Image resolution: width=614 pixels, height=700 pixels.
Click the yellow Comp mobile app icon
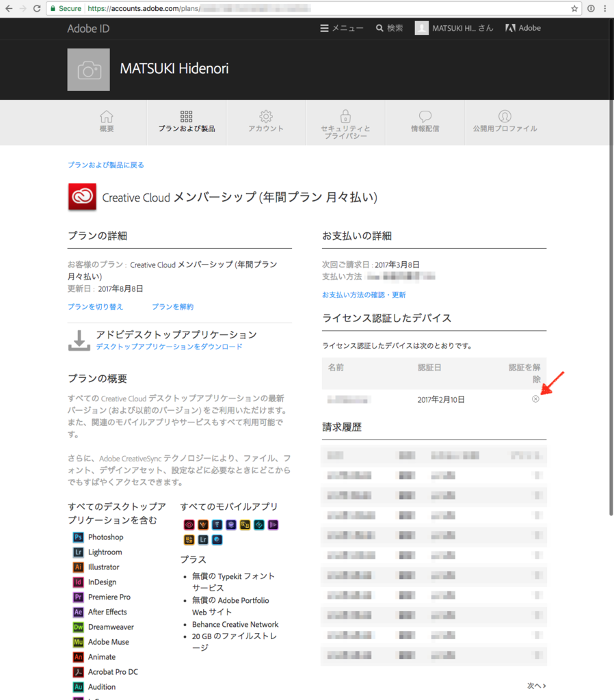pyautogui.click(x=245, y=524)
